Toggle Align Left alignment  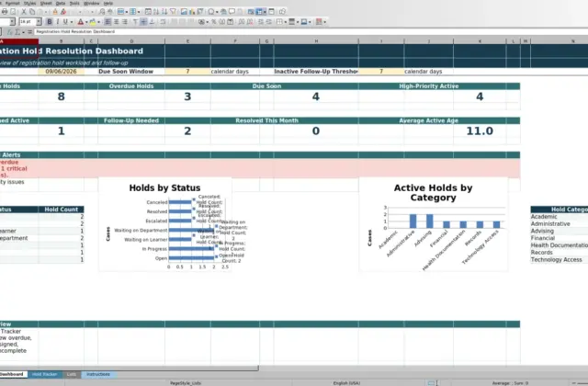pyautogui.click(x=108, y=22)
